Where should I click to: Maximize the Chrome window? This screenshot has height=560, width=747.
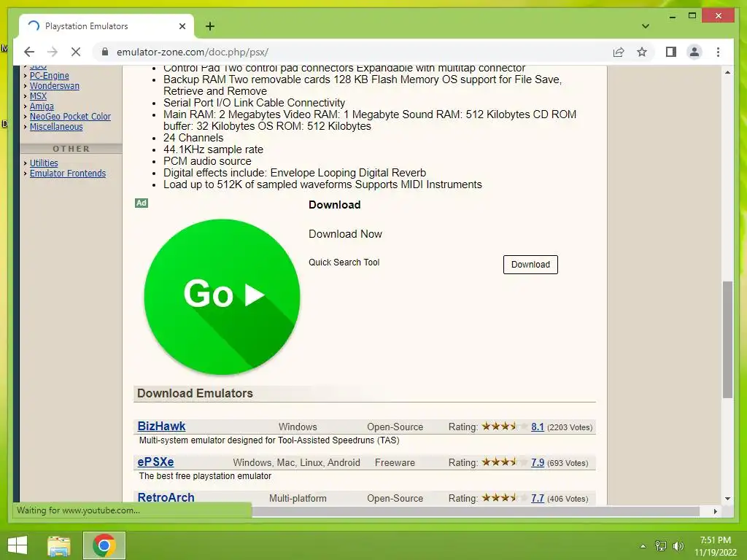click(692, 16)
